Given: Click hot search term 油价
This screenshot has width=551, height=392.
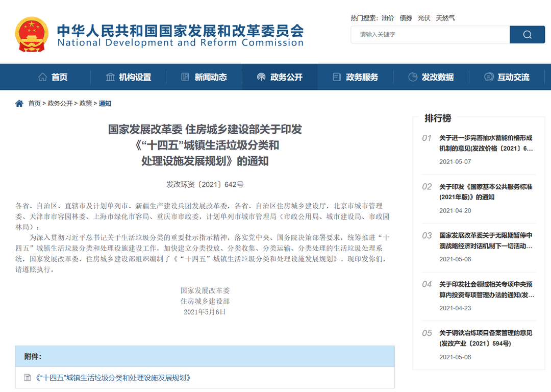Looking at the screenshot, I should [x=388, y=18].
